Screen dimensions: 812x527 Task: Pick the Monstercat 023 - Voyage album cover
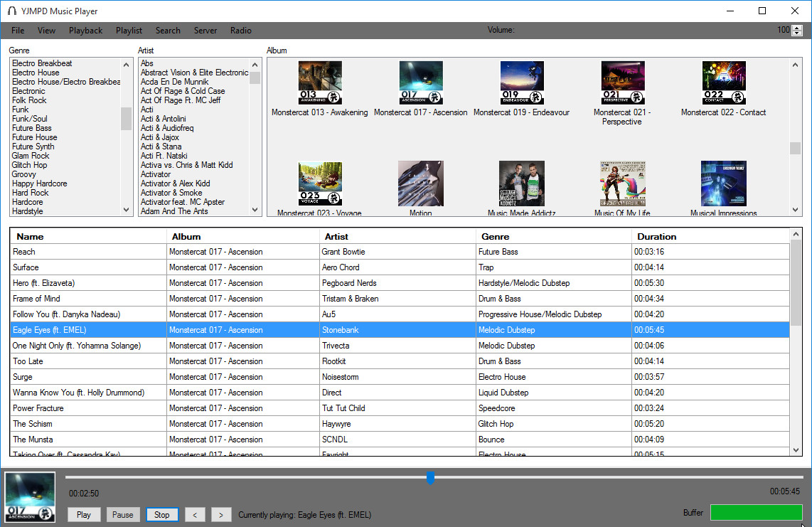[x=320, y=183]
